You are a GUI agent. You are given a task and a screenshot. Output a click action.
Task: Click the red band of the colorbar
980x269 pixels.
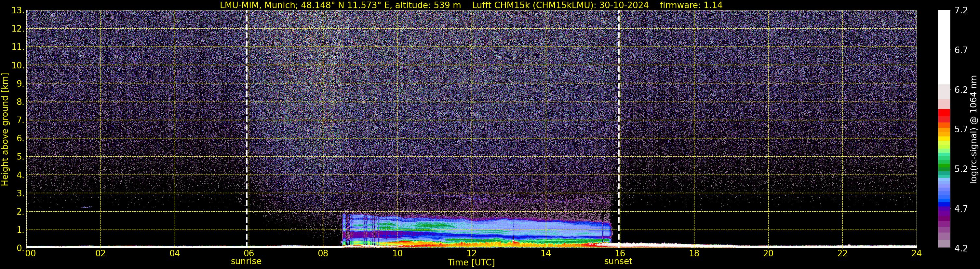point(944,116)
